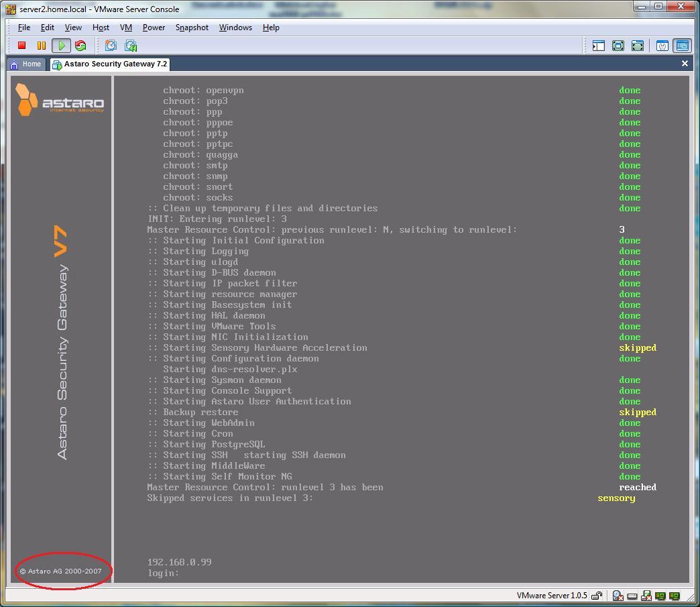Toggle the sidebar panel view icon

[x=598, y=46]
